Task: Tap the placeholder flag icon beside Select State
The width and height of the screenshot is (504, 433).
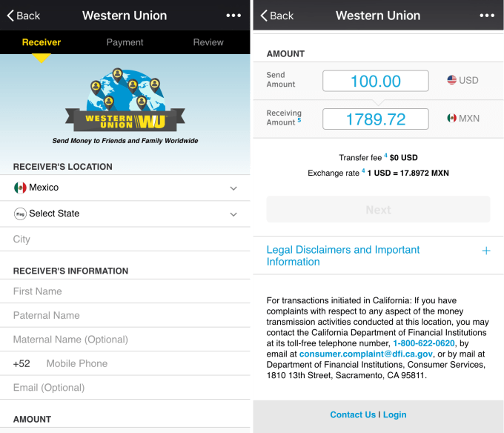Action: point(20,214)
